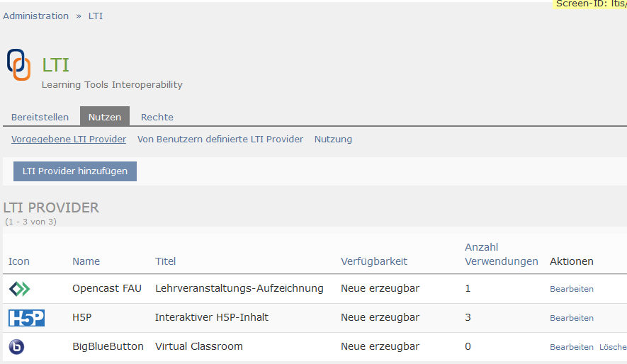Select the Nutzen tab
This screenshot has width=627, height=364.
(x=105, y=117)
